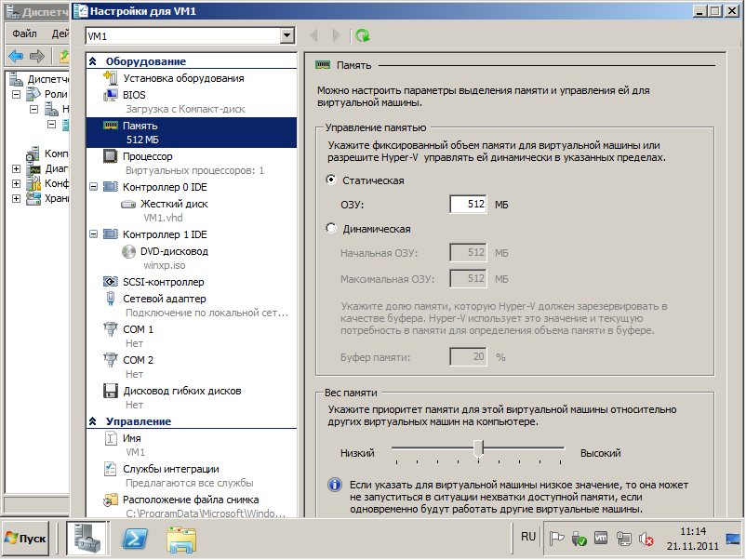This screenshot has width=746, height=560.
Task: Click the VM tools tray icon
Action: coord(601,538)
